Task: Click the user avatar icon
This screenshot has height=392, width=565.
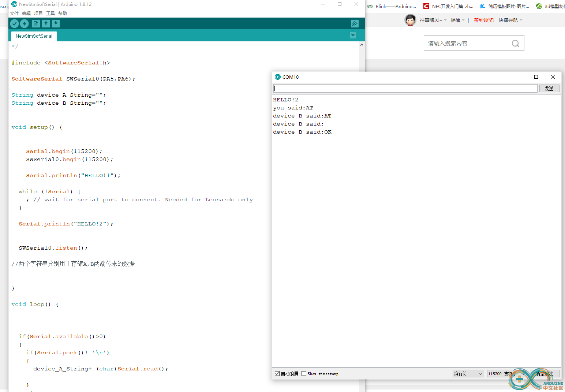Action: click(410, 20)
